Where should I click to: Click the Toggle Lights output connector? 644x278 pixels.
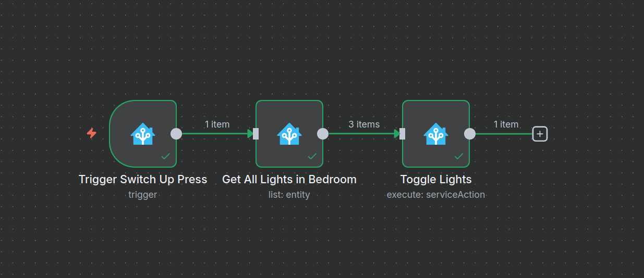(470, 134)
